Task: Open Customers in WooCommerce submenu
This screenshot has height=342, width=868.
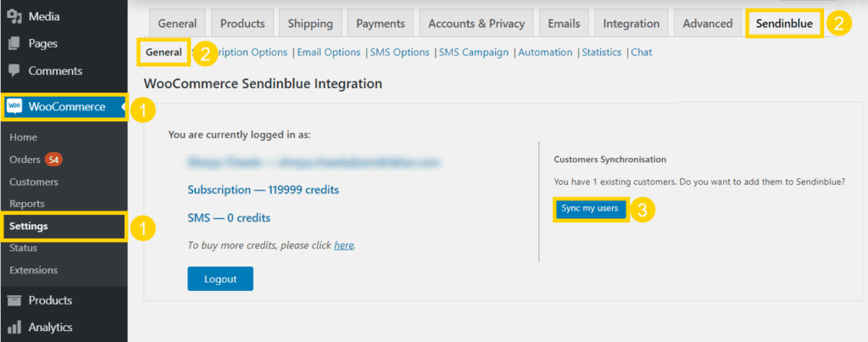Action: coord(34,182)
